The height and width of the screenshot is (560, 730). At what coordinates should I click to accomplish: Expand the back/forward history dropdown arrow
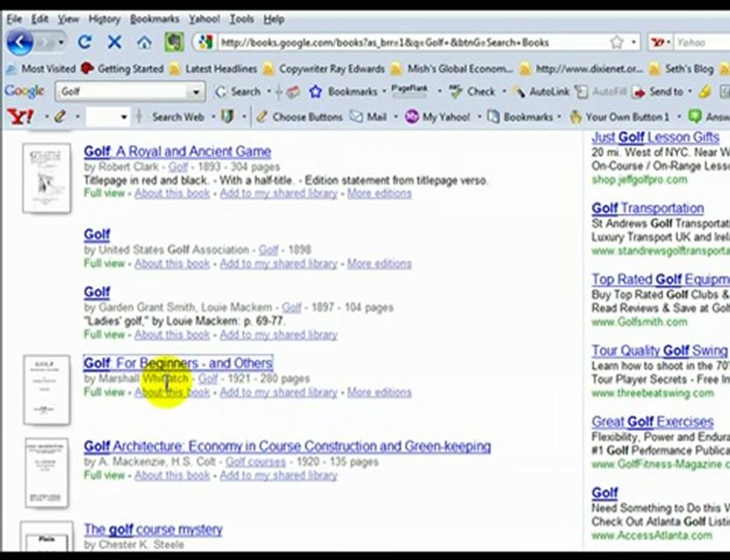61,43
